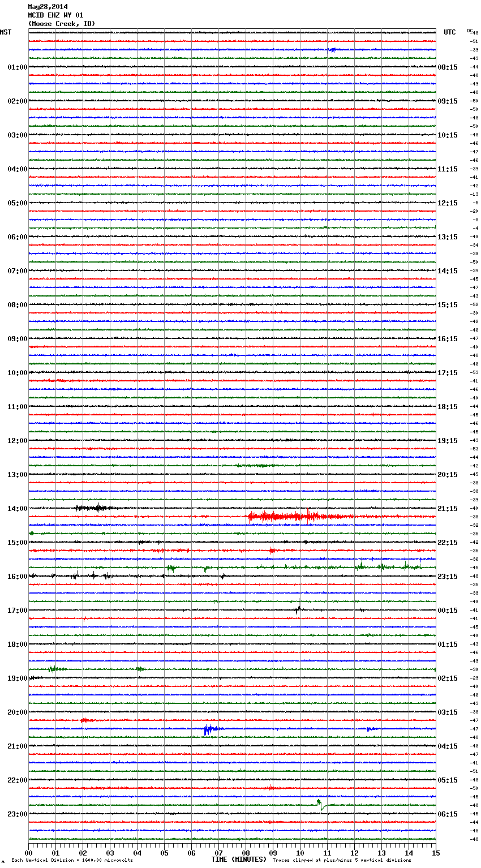Click the 02:15 UTC label

[x=448, y=678]
